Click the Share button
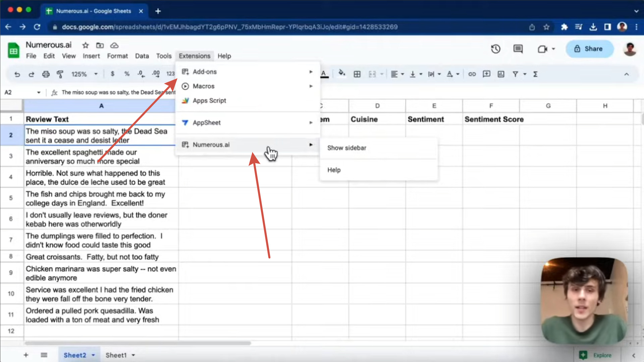Screen dimensions: 644x362 coord(589,49)
